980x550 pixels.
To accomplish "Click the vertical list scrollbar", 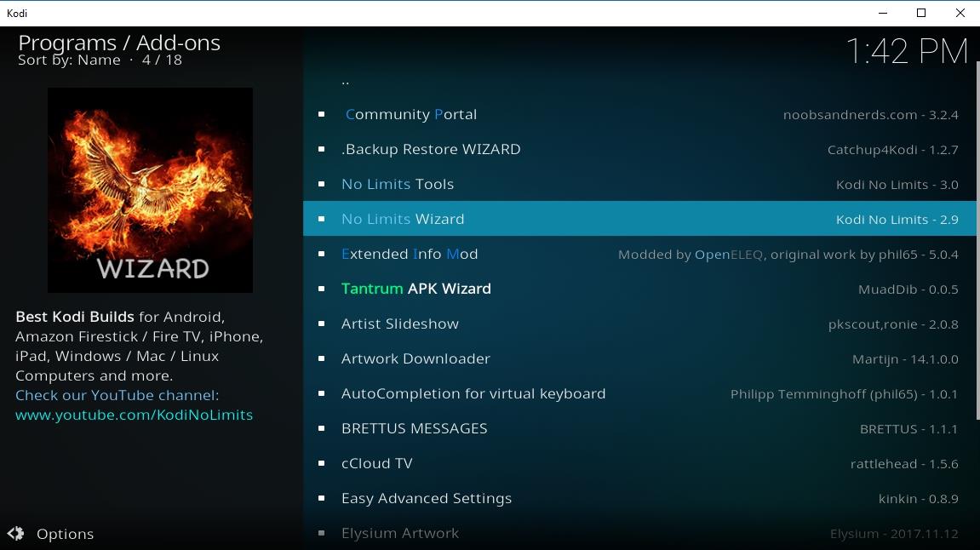I will pos(977,241).
